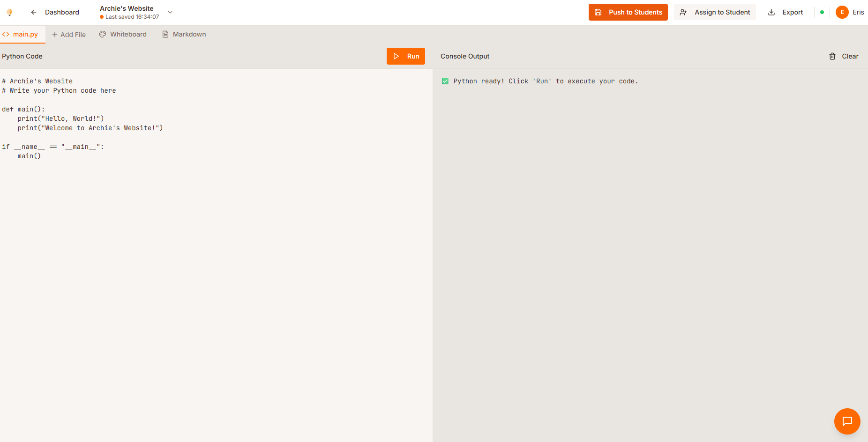This screenshot has width=868, height=442.
Task: Click Add File to create a file
Action: click(x=68, y=34)
